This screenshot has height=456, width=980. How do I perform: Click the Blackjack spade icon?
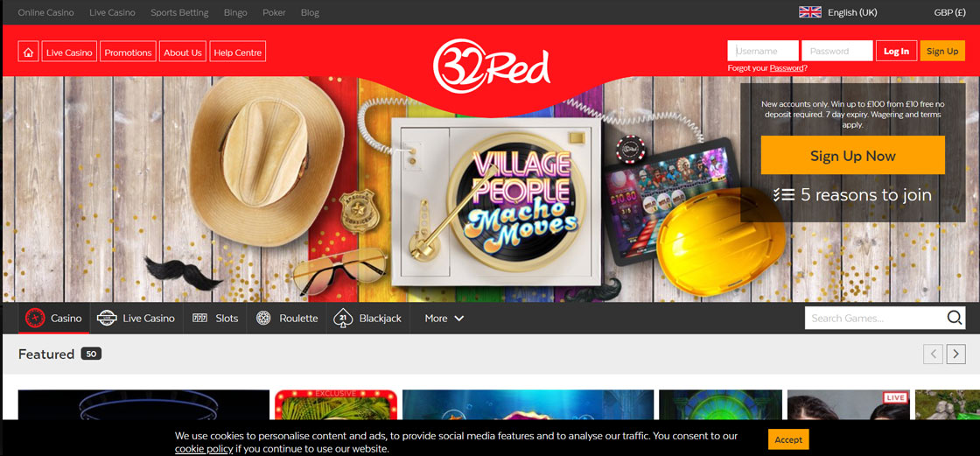pyautogui.click(x=342, y=319)
